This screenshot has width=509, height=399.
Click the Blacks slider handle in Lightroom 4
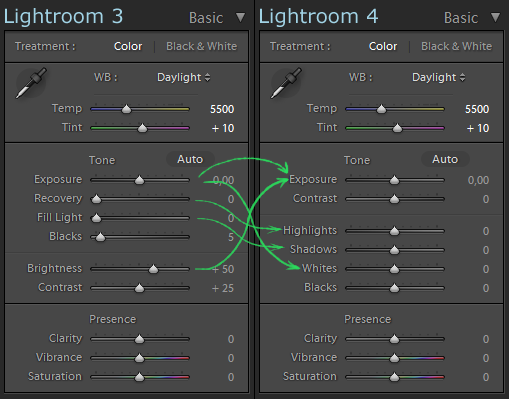click(394, 288)
